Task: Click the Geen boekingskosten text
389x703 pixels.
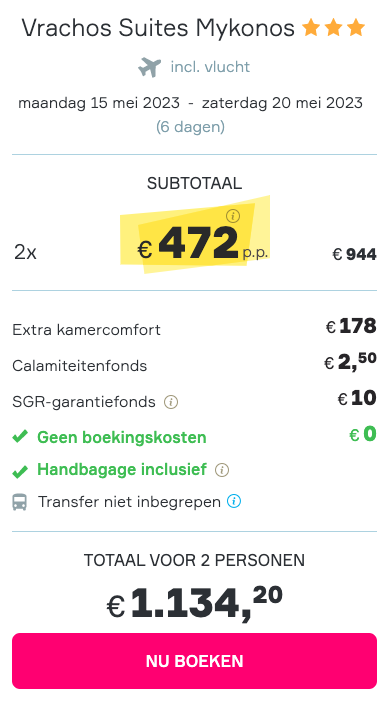Action: 122,437
